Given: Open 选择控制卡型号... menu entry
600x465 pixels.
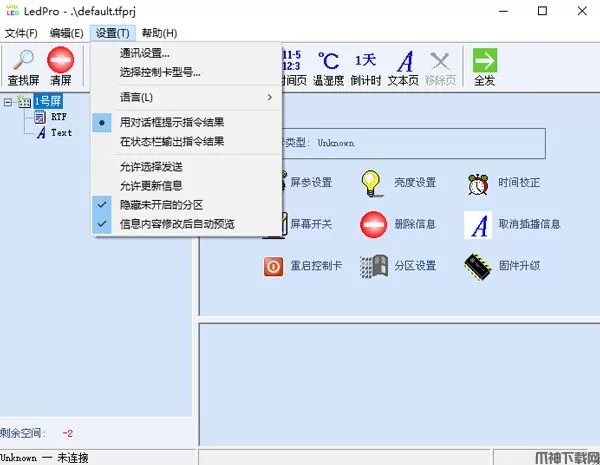Looking at the screenshot, I should point(187,72).
